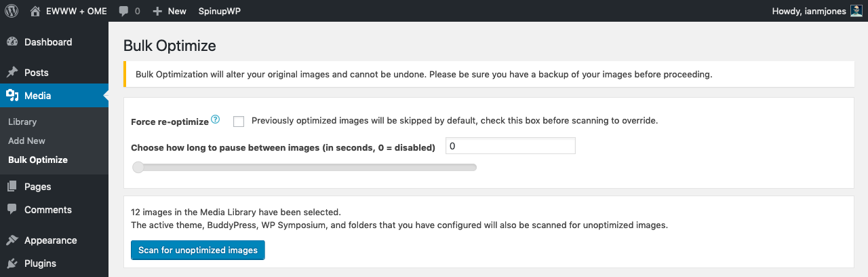
Task: Click the pause duration slider handle
Action: [138, 168]
